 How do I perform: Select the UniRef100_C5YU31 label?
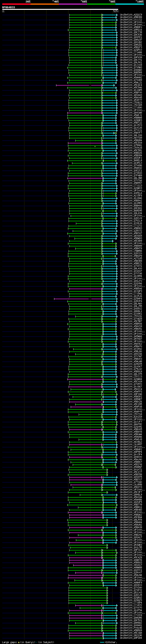131,316
